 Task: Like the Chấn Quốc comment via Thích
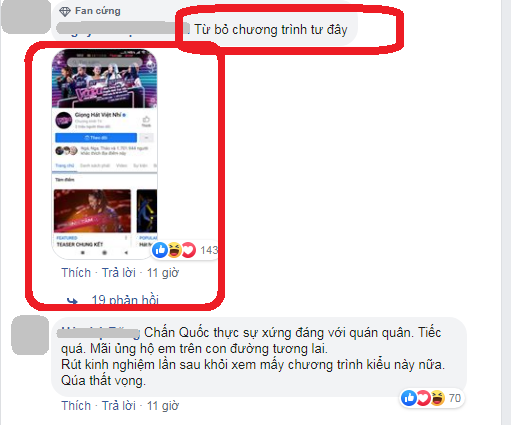pyautogui.click(x=76, y=406)
